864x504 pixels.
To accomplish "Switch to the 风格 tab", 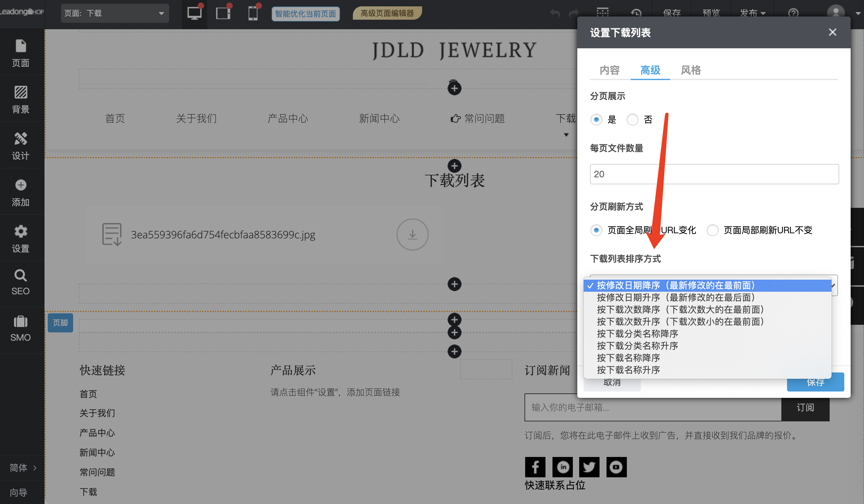I will [690, 70].
